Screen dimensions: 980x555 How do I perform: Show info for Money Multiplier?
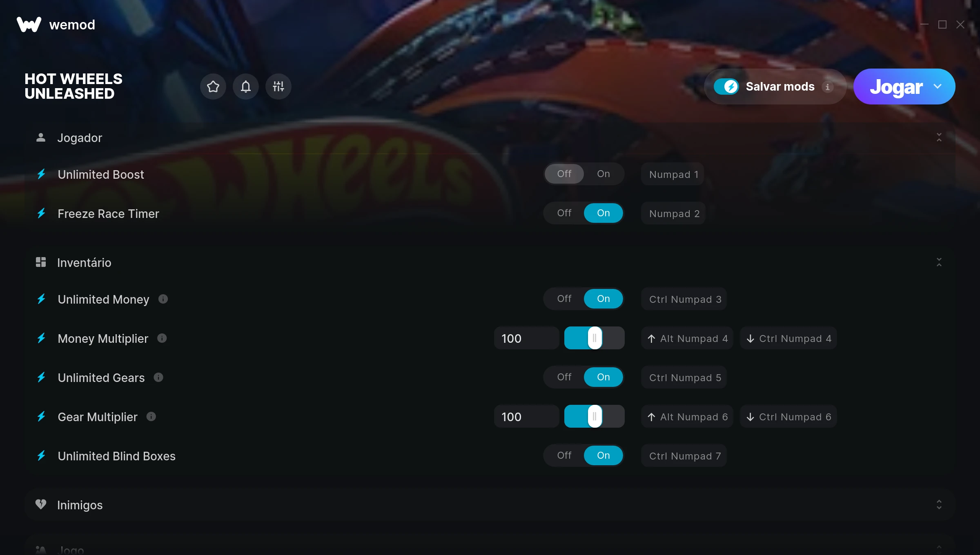tap(162, 338)
